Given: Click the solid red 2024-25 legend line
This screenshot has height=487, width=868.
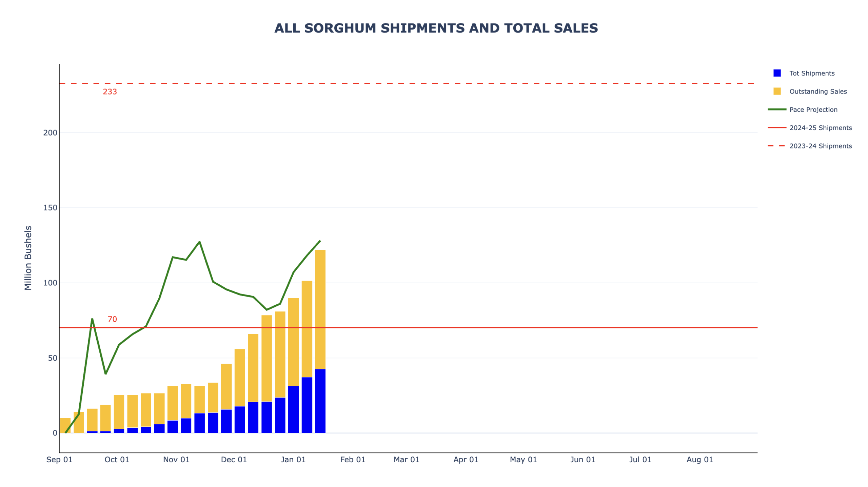Looking at the screenshot, I should pyautogui.click(x=776, y=128).
